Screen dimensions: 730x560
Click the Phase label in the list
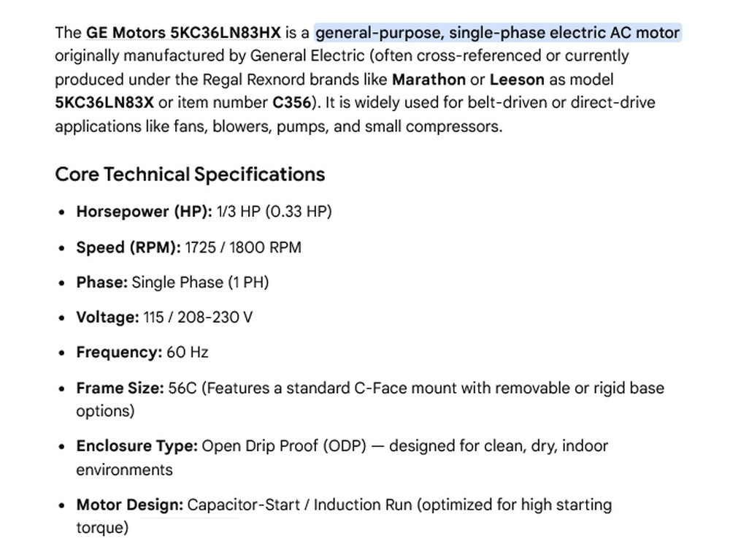102,283
